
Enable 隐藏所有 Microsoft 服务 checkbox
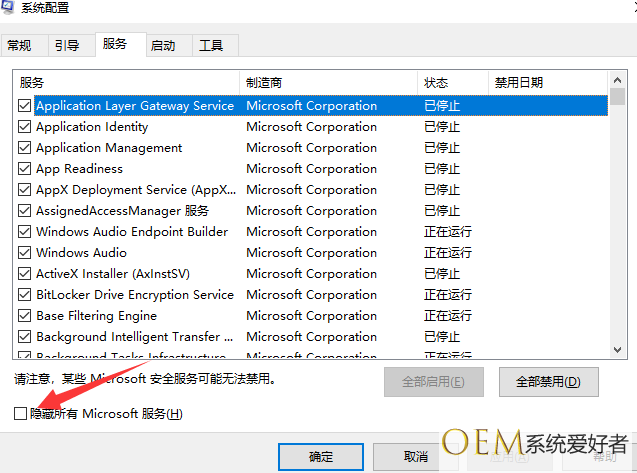(x=22, y=413)
